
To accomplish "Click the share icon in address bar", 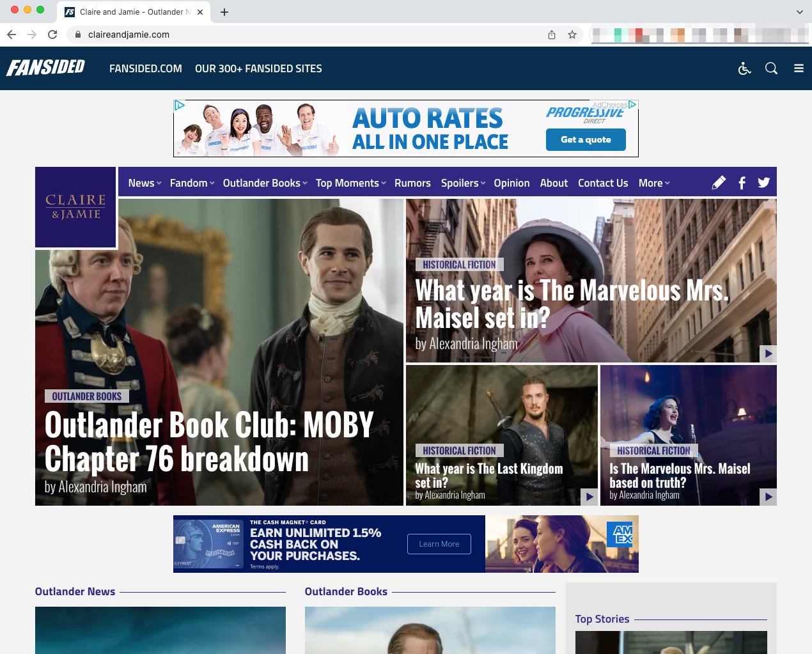I will click(x=552, y=35).
